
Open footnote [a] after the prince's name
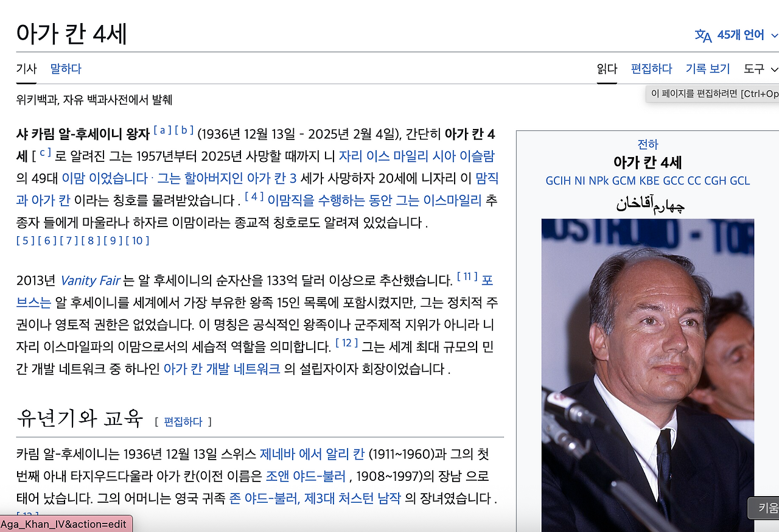[162, 130]
